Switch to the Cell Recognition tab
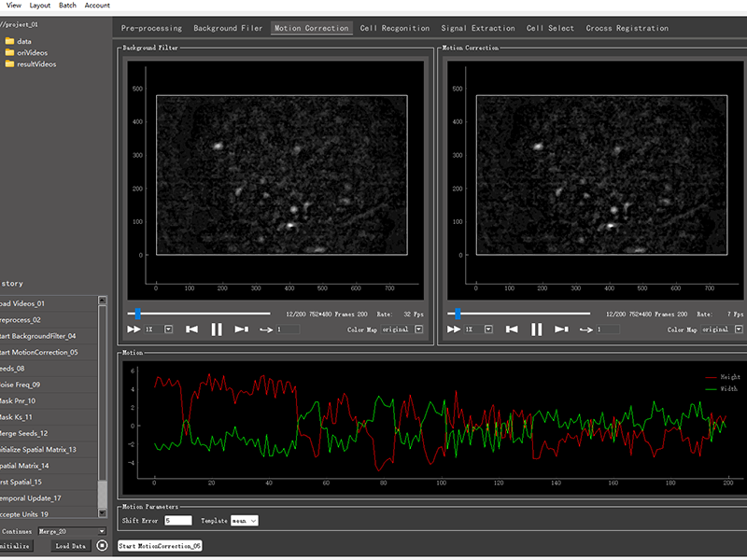 [x=394, y=28]
